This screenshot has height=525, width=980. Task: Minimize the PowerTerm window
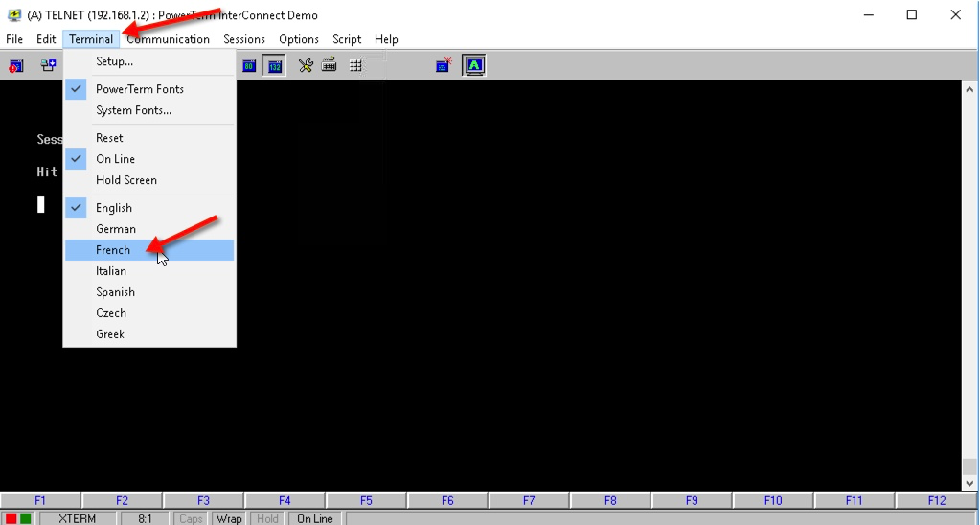[x=868, y=15]
